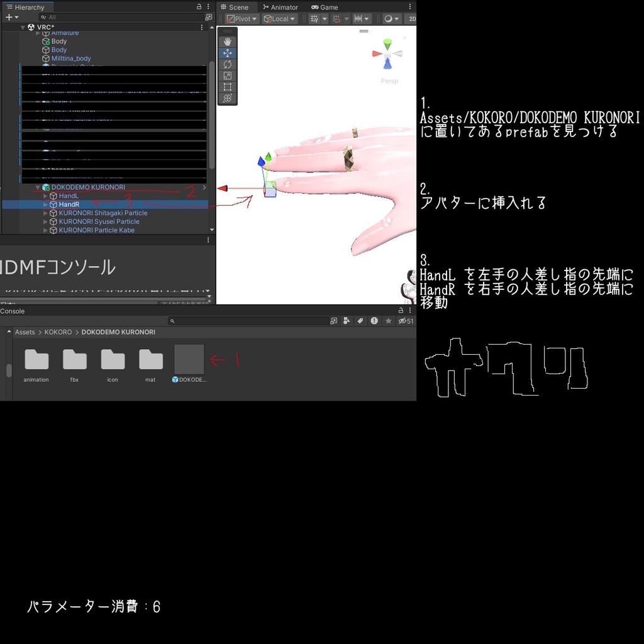Image resolution: width=644 pixels, height=644 pixels.
Task: Collapse the DOKODEMO KURONORI object
Action: 38,187
